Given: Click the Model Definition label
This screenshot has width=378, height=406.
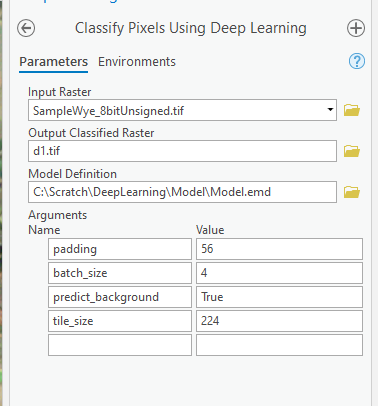Looking at the screenshot, I should (73, 174).
